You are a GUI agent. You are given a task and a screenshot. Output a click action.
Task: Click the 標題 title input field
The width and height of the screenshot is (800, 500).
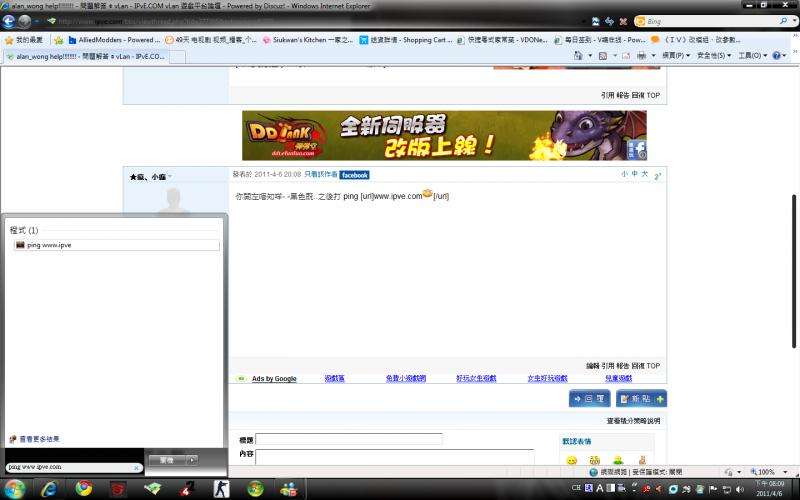[x=348, y=439]
